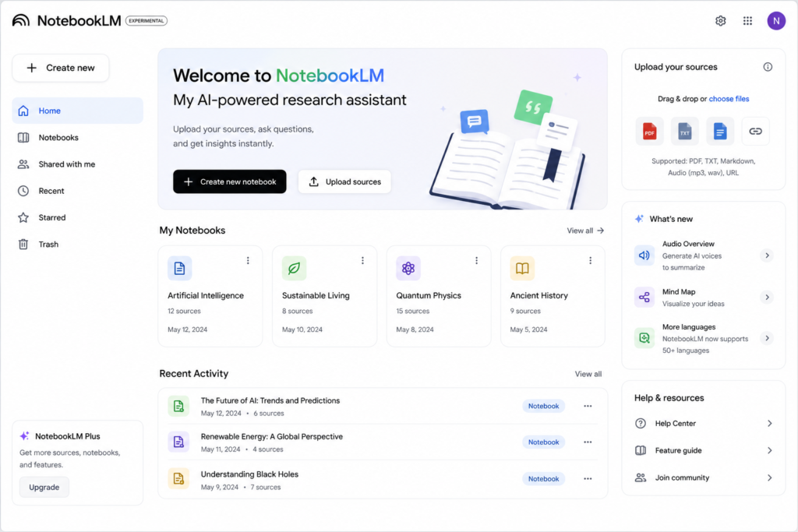Open Understanding Black Holes title
This screenshot has width=798, height=532.
[249, 474]
